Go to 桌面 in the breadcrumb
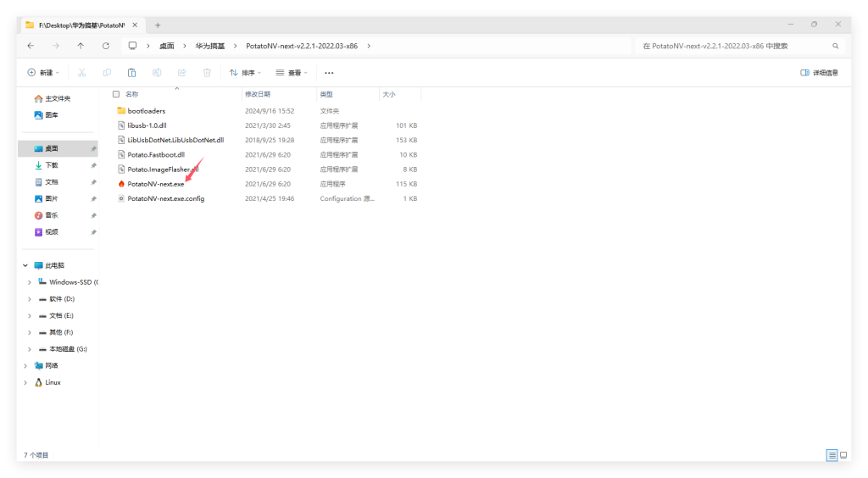The image size is (868, 478). click(167, 46)
